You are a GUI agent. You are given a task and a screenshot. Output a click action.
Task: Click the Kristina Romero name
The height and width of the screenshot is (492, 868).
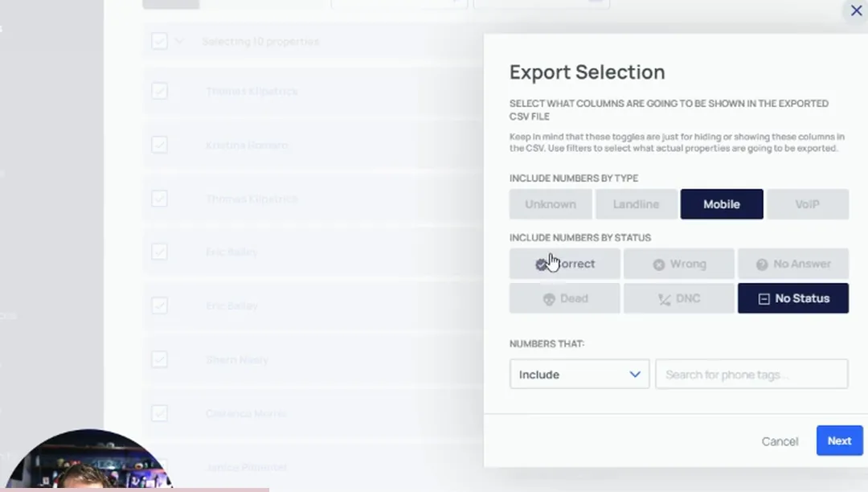click(247, 146)
